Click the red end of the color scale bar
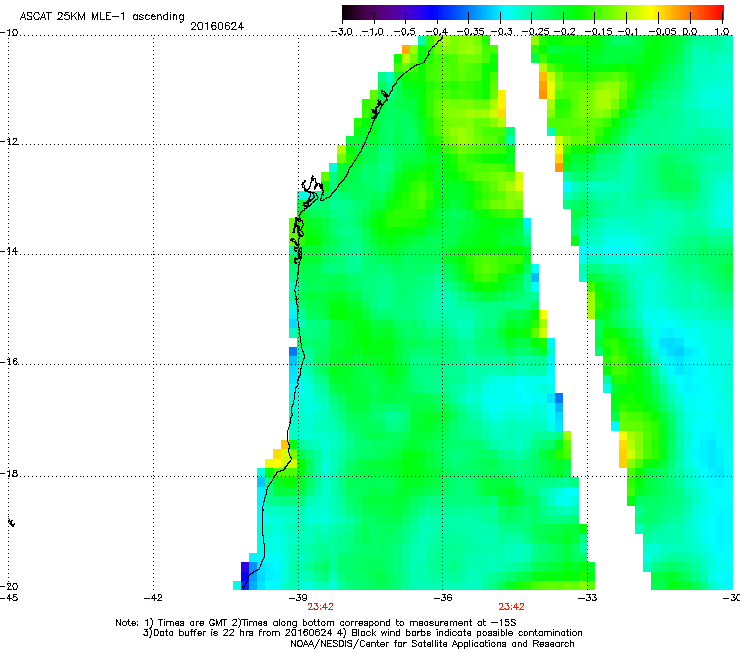The height and width of the screenshot is (650, 740). click(x=716, y=13)
